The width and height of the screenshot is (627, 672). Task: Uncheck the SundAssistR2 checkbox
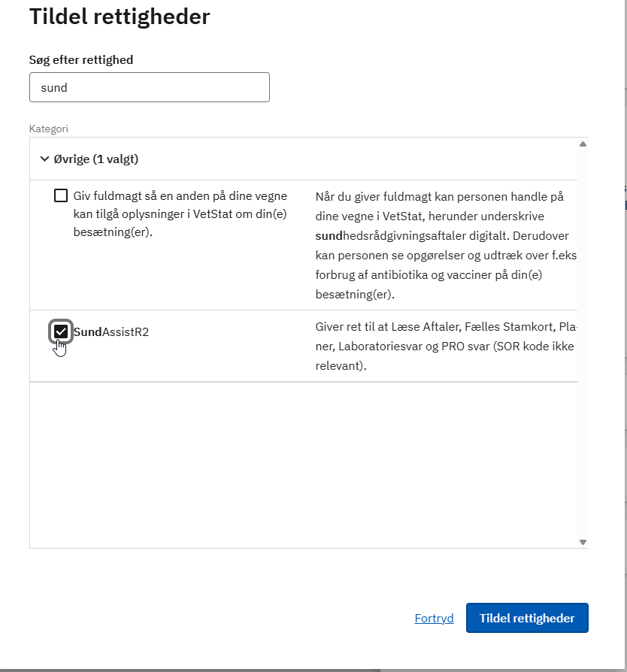click(61, 331)
